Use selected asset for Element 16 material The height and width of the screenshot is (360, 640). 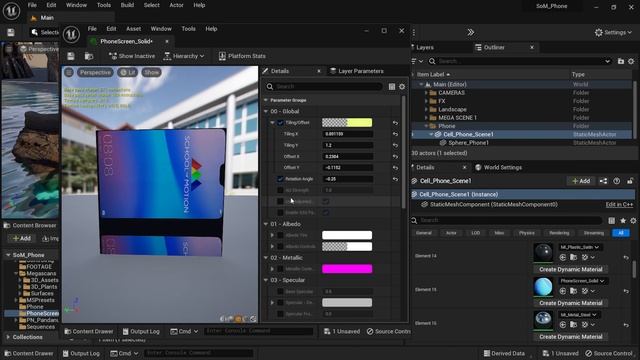563,325
